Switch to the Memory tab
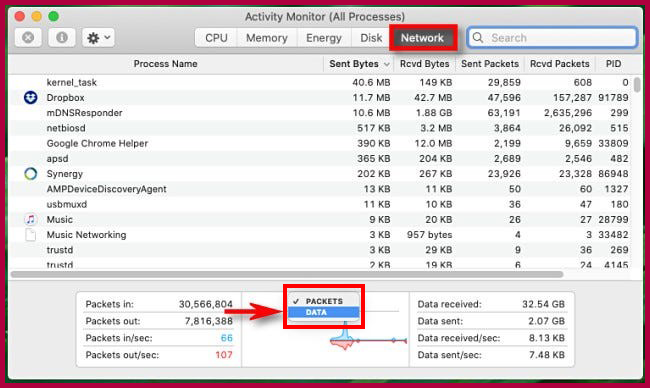650x388 pixels. point(267,38)
